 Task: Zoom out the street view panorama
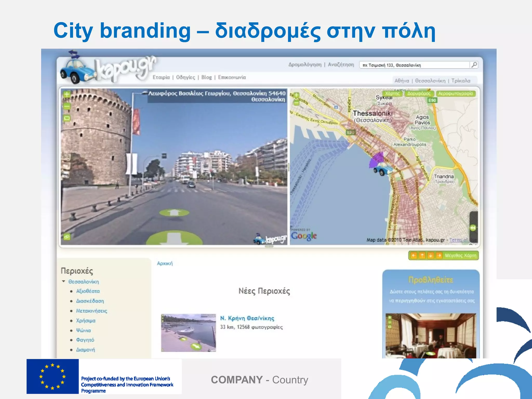pyautogui.click(x=67, y=106)
